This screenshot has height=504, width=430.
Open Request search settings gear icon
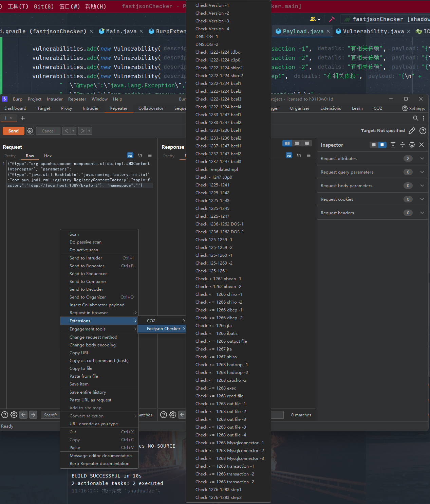14,415
